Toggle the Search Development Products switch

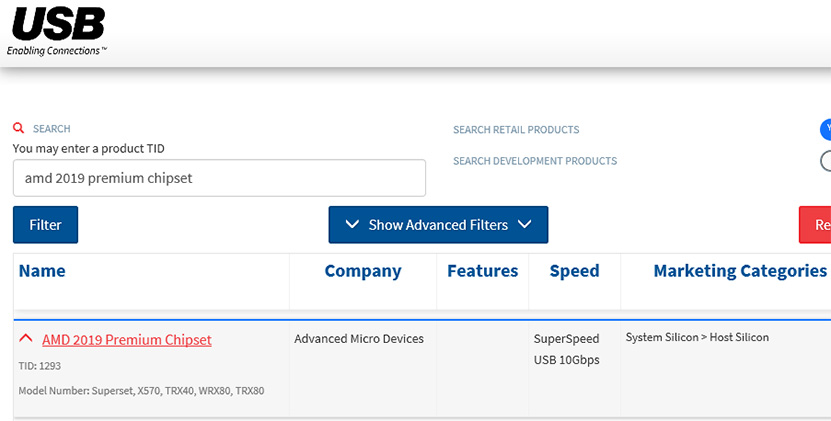825,161
